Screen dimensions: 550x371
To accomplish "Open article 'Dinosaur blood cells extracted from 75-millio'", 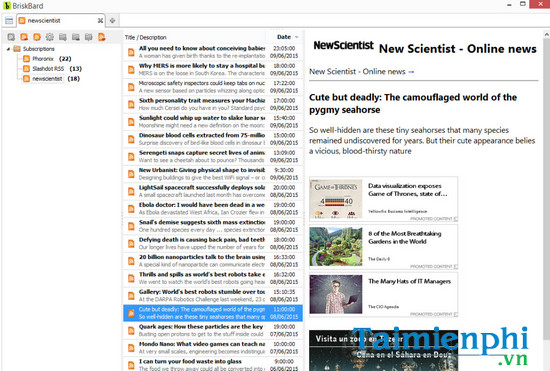I will tap(213, 139).
